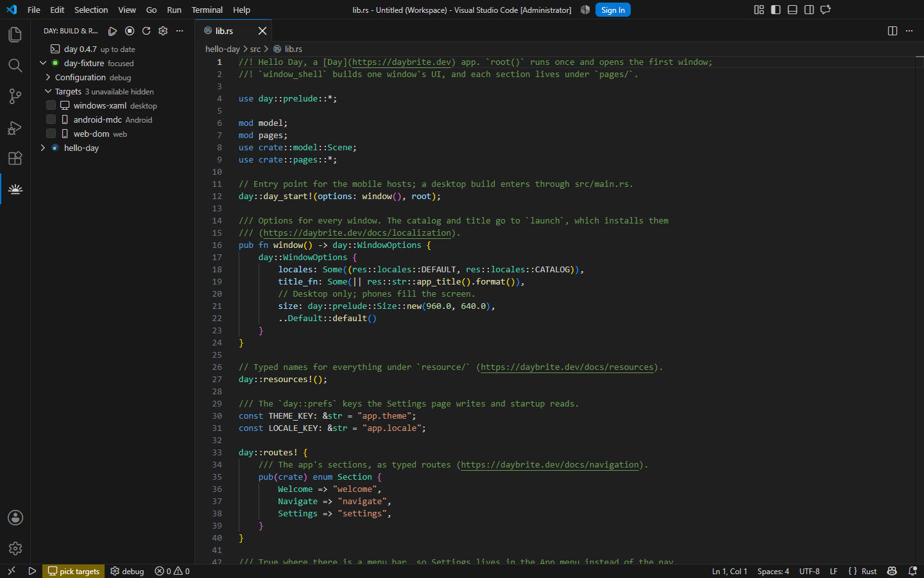Click the Customize Layout icon
The width and height of the screenshot is (924, 578).
[759, 10]
